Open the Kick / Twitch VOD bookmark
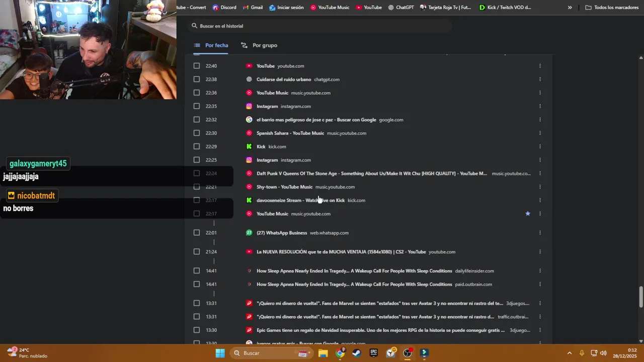This screenshot has height=362, width=644. (x=505, y=8)
